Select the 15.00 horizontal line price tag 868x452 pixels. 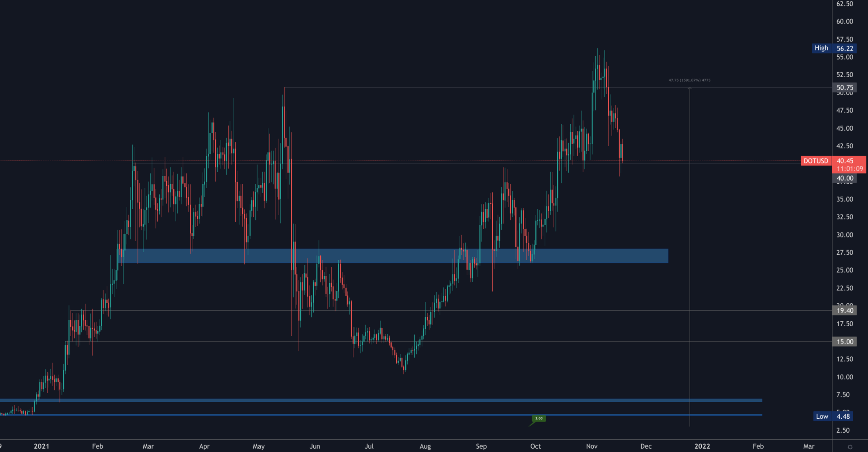point(845,341)
